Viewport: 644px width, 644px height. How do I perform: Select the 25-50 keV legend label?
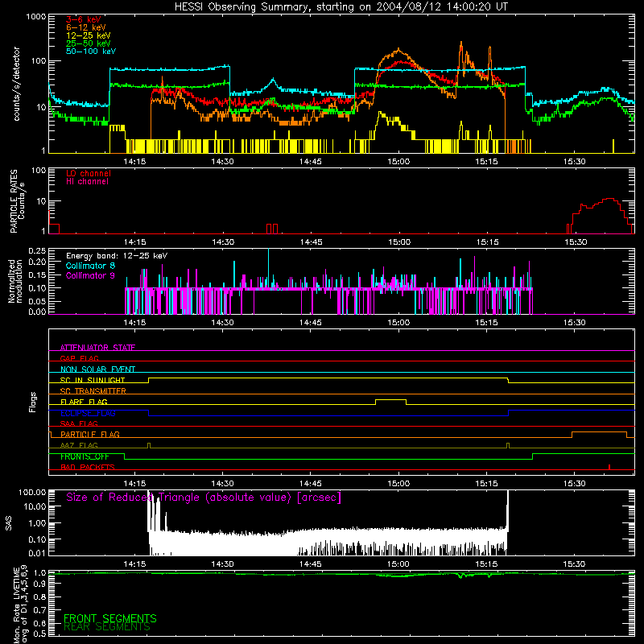click(89, 43)
